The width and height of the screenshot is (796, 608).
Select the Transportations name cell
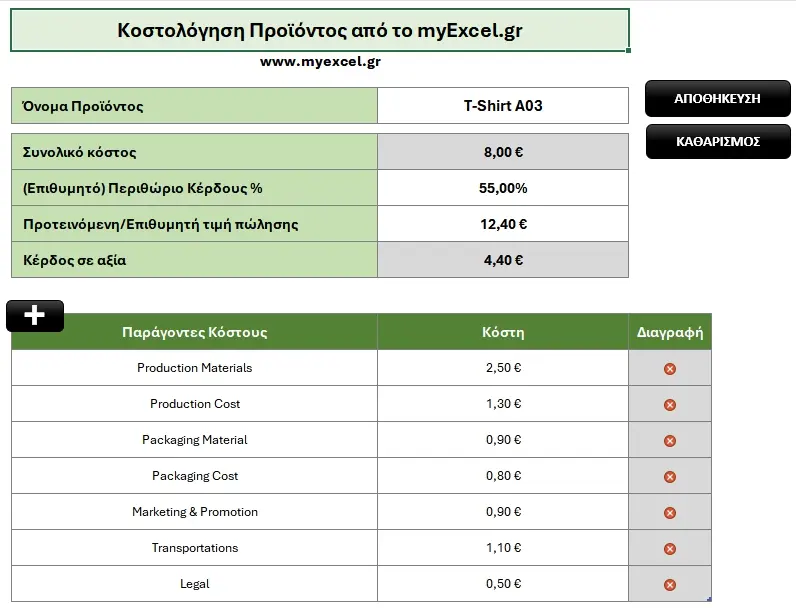[194, 548]
